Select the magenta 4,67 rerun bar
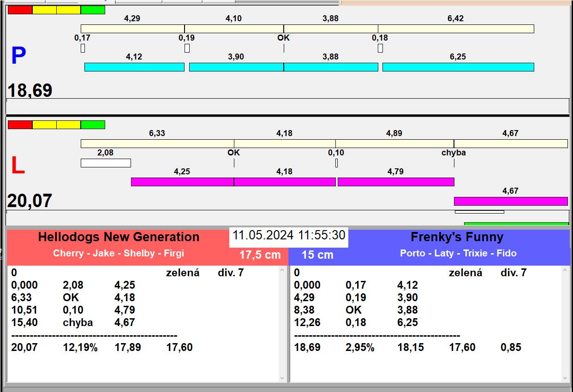573x392 pixels. (x=510, y=201)
